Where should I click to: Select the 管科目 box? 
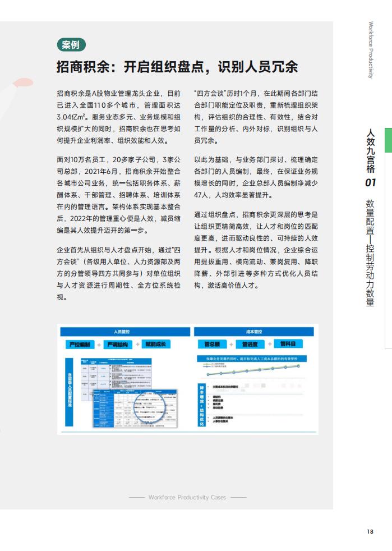click(x=288, y=343)
